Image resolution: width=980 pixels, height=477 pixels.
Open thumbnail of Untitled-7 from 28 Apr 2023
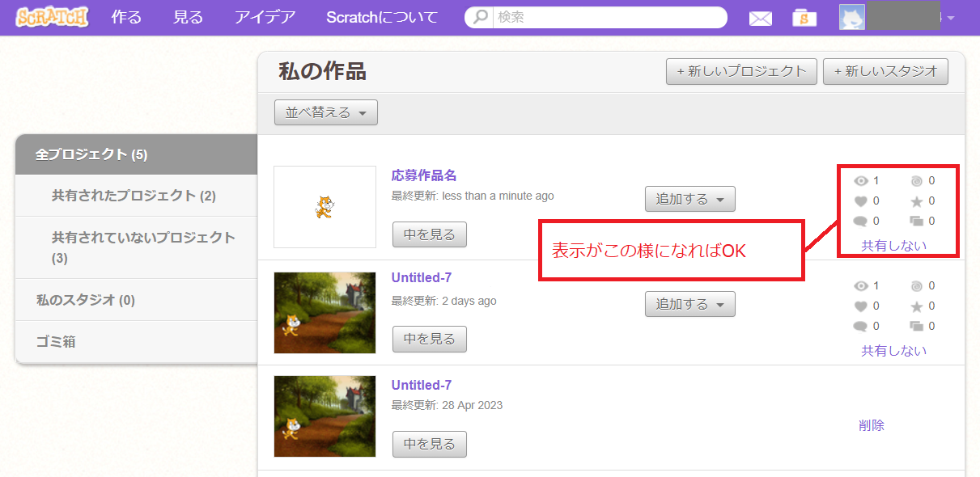(x=325, y=416)
